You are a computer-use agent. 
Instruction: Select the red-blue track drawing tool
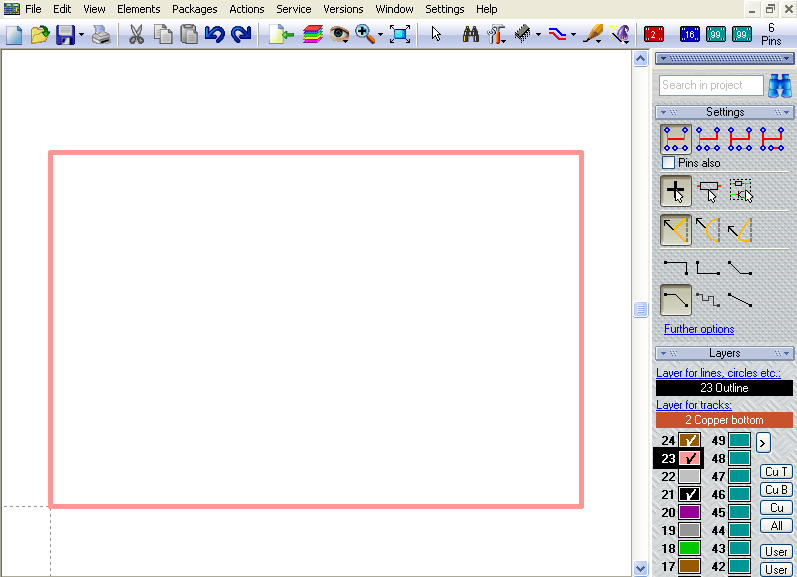click(558, 35)
